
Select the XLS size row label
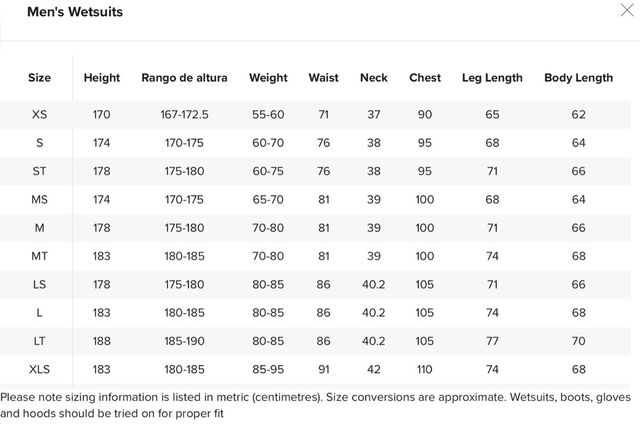tap(39, 369)
